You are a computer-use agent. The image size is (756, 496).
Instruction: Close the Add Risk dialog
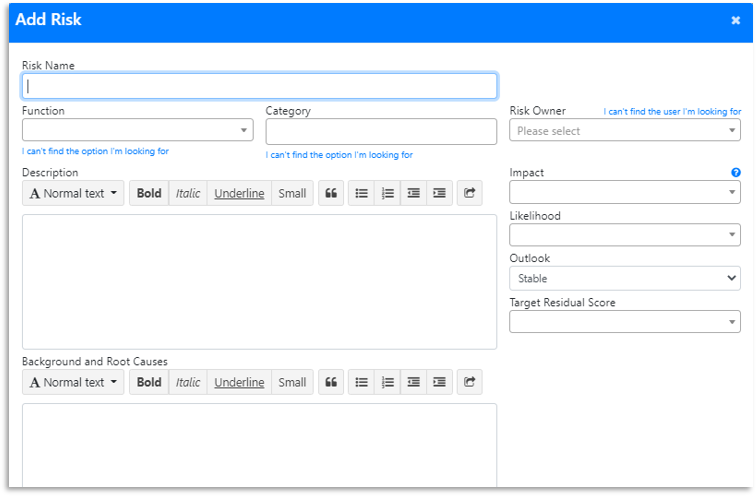pos(736,20)
